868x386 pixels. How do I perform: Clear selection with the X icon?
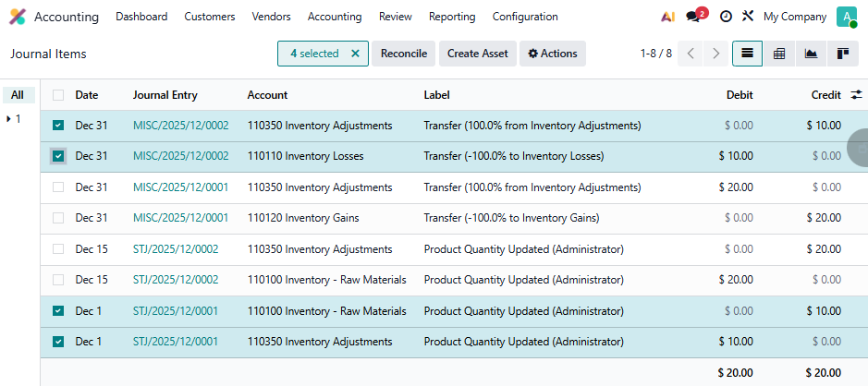tap(355, 54)
